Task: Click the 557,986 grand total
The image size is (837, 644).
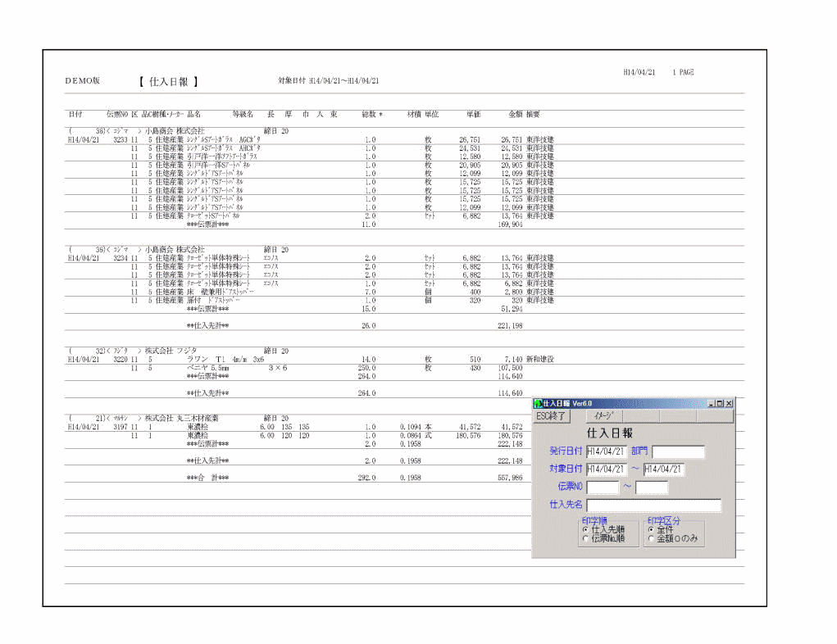Action: click(510, 478)
